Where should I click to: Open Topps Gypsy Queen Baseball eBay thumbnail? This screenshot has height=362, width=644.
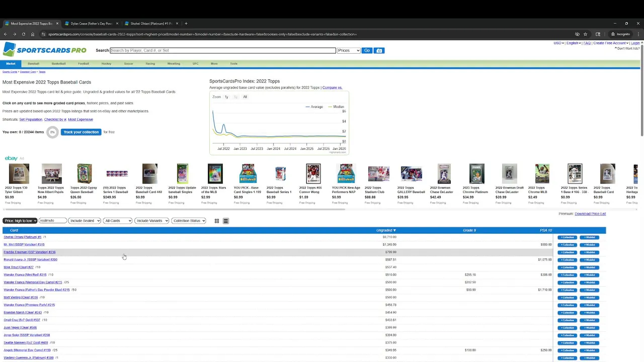coord(84,173)
